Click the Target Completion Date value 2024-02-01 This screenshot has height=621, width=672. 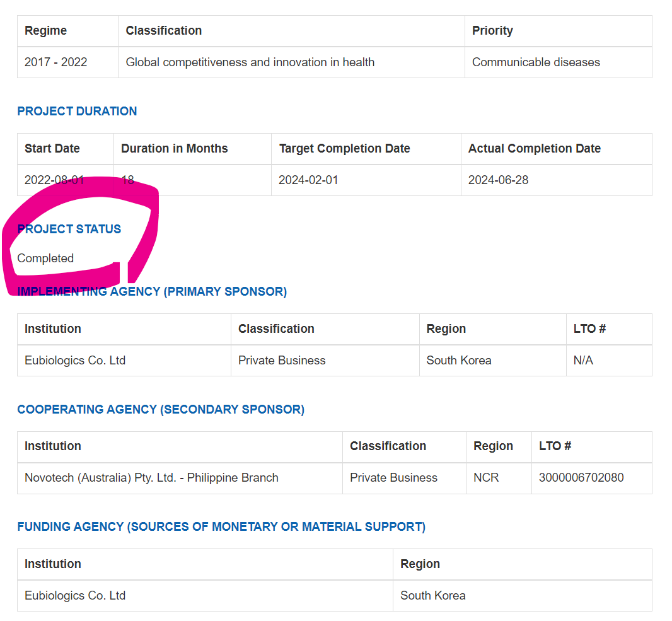(308, 180)
